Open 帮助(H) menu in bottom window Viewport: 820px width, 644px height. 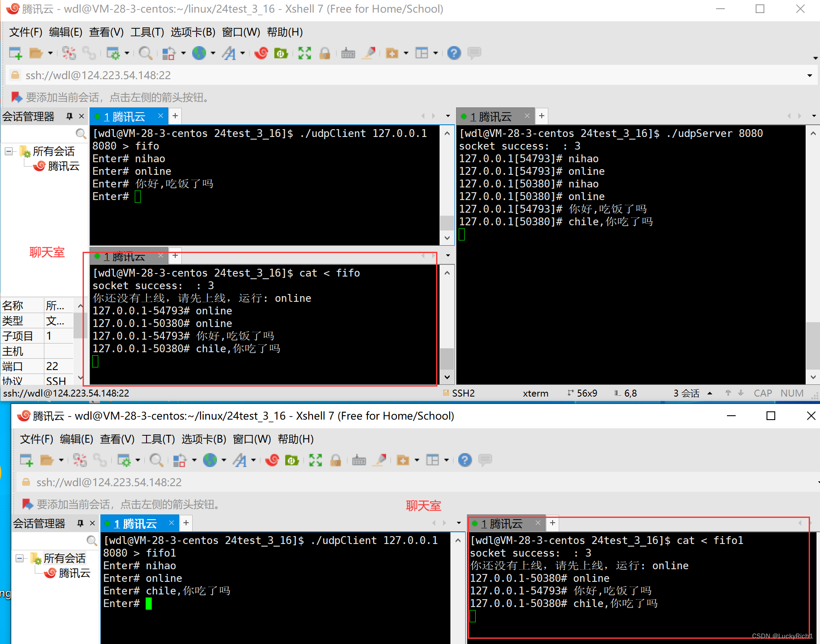coord(296,439)
